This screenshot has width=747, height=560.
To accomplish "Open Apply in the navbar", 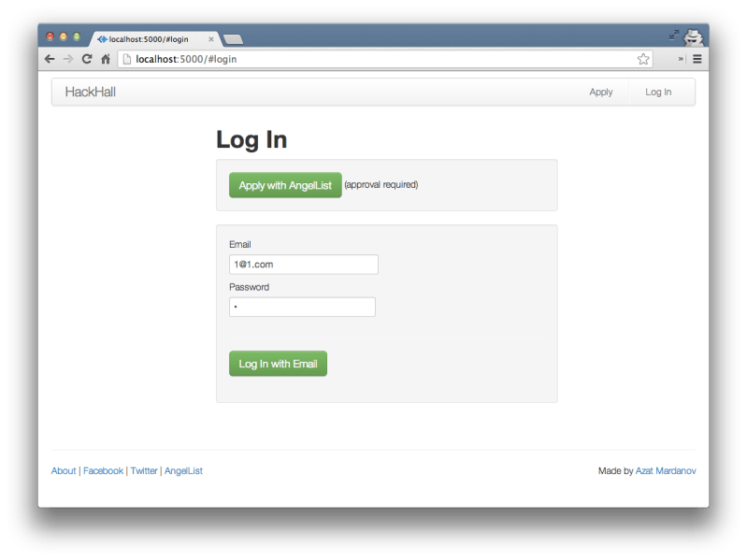I will pyautogui.click(x=601, y=92).
